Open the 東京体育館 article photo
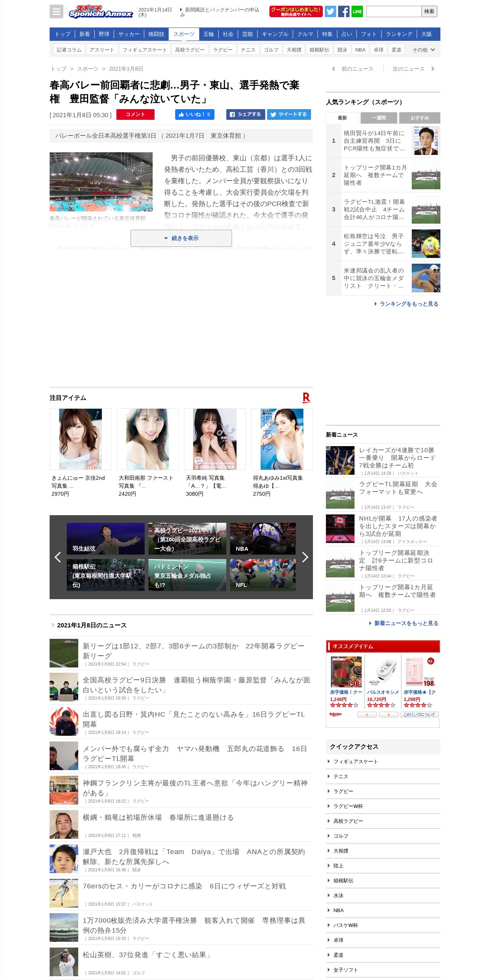 pos(101,182)
